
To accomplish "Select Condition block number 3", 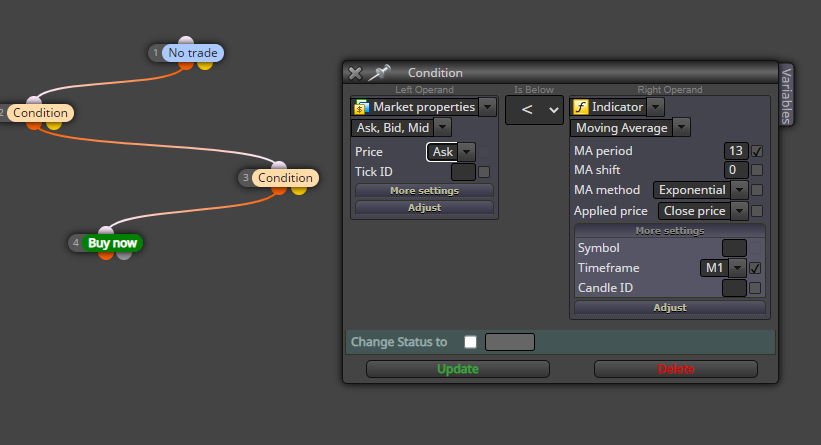I will coord(285,177).
